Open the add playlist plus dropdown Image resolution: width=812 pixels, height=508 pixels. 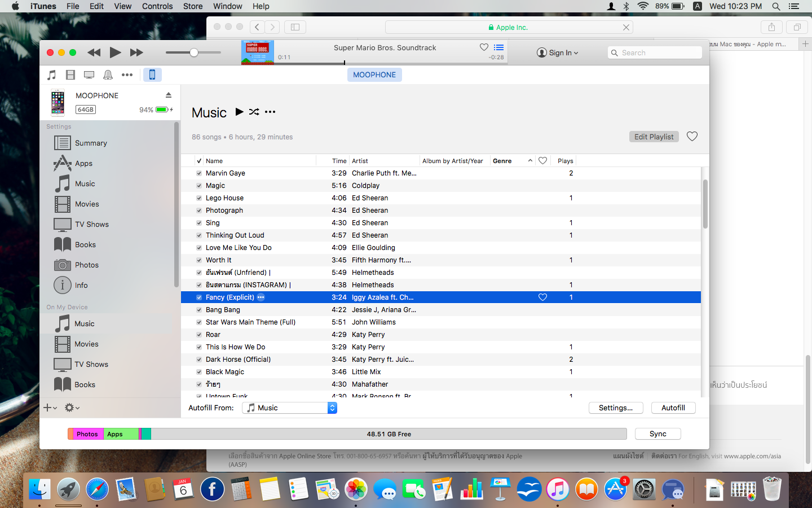click(50, 408)
